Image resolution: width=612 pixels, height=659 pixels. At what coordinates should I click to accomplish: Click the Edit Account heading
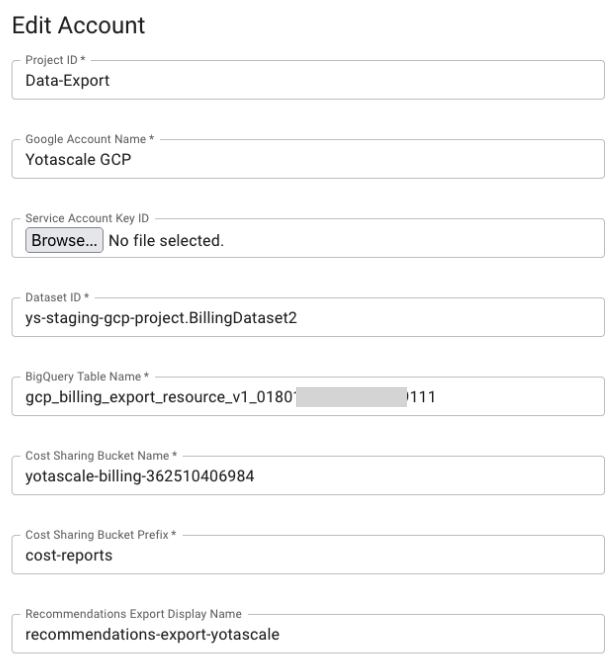pyautogui.click(x=78, y=25)
